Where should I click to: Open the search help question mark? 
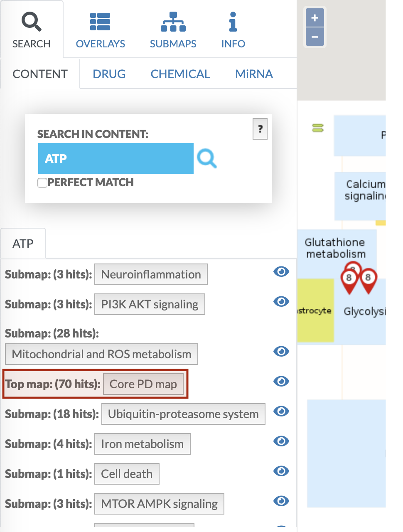click(260, 129)
